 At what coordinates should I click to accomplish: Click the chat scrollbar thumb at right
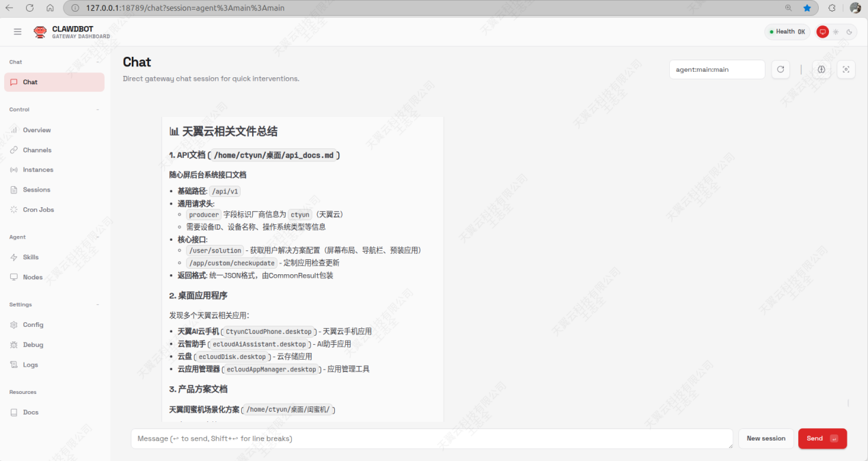(x=849, y=404)
